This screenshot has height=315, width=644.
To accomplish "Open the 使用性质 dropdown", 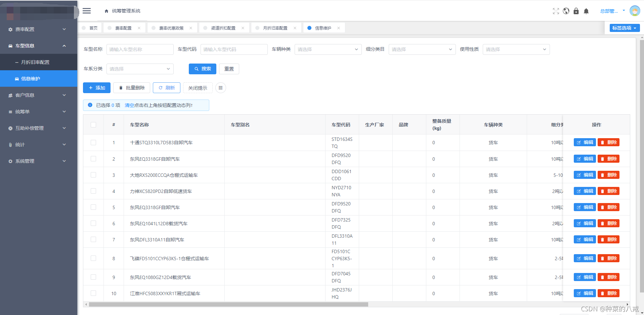I will click(516, 49).
